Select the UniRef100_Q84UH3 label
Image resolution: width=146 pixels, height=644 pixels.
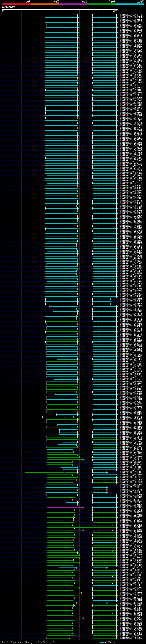tap(131, 98)
